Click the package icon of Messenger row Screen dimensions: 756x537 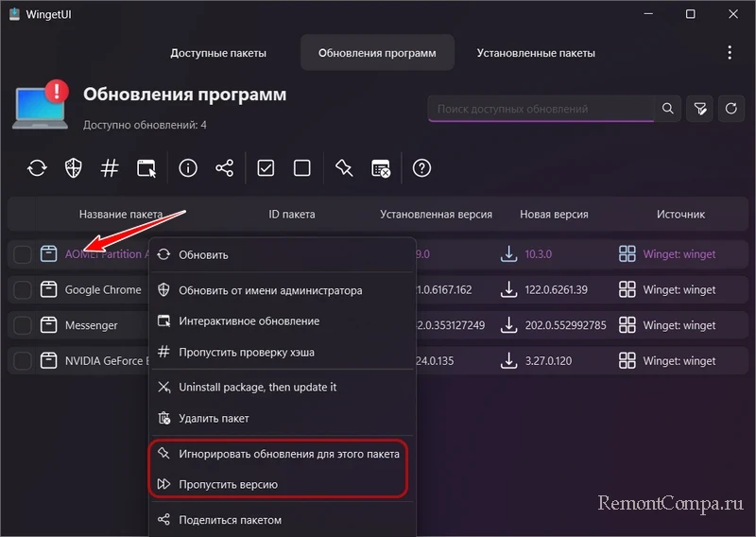(49, 325)
